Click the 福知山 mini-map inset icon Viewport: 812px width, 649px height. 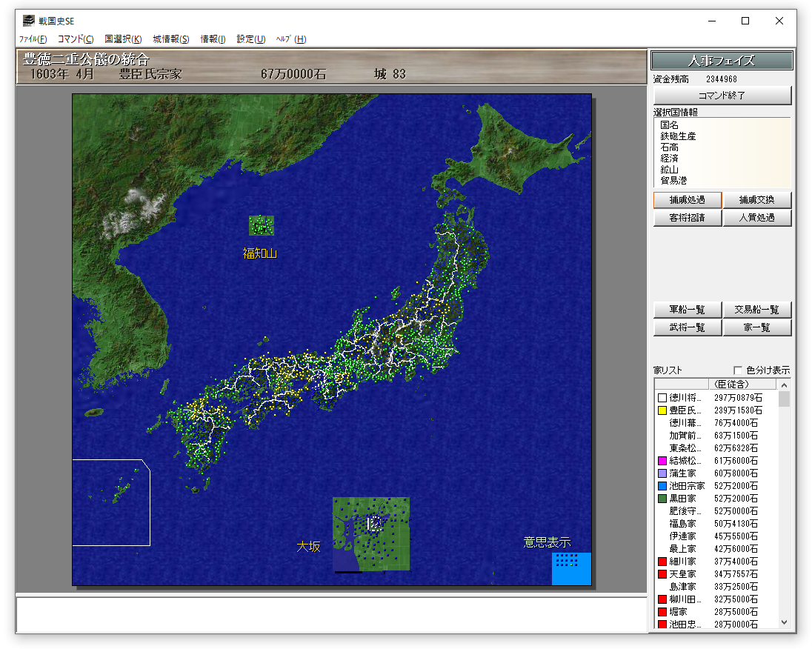(261, 225)
